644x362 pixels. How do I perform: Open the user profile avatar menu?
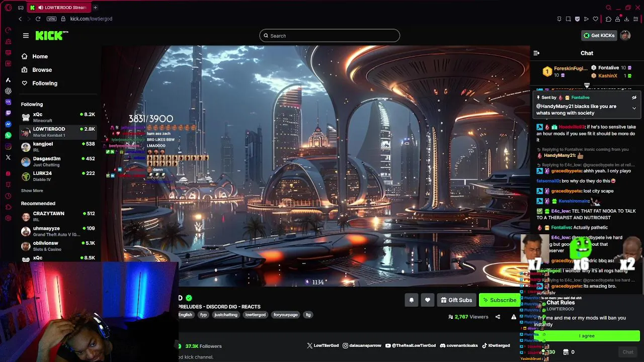(625, 36)
